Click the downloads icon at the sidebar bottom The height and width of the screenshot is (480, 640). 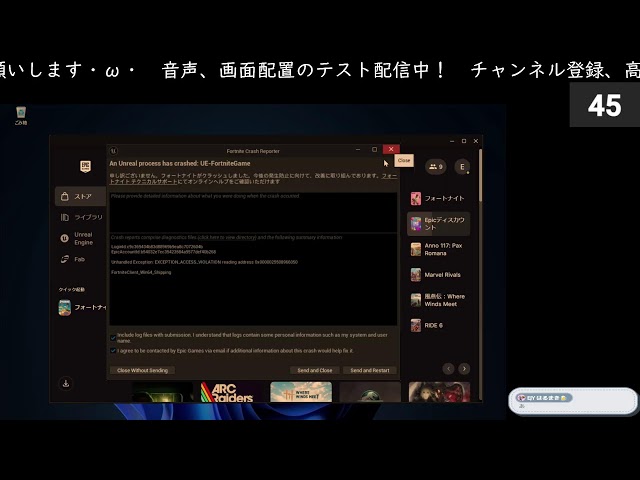(66, 383)
